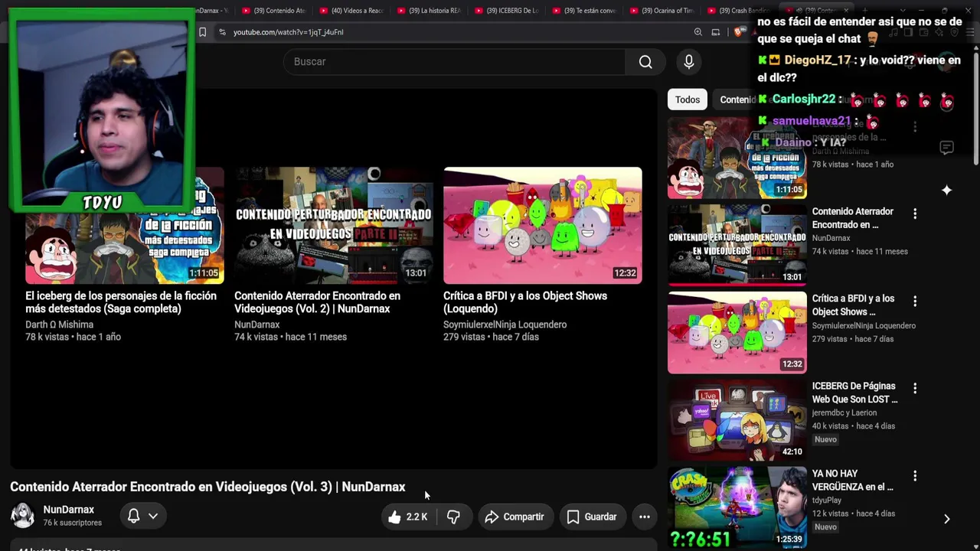Click the arrow next to the tdyuPlay video
Screen dimensions: 980x551
946,519
